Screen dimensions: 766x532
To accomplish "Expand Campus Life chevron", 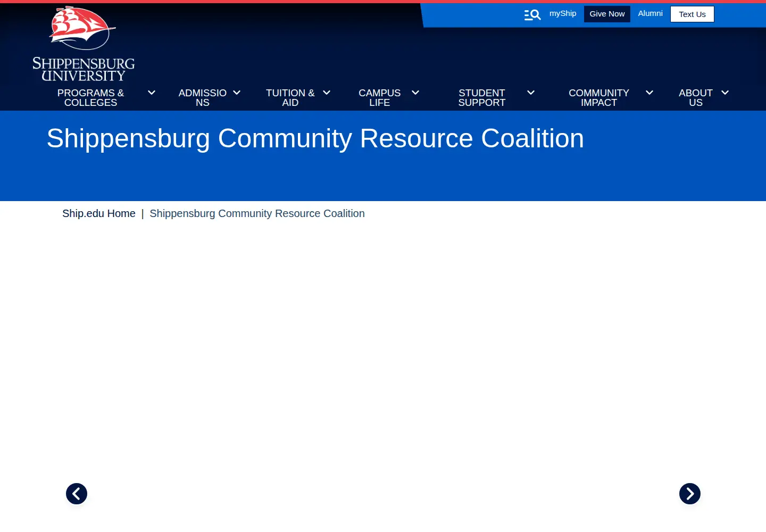I will (415, 93).
